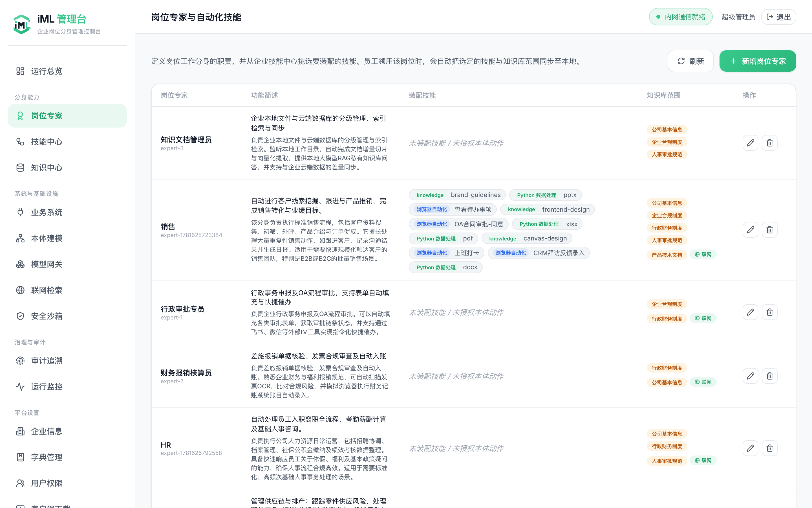Screen dimensions: 812x508
Task: Edit the 销售 expert row
Action: pos(750,230)
